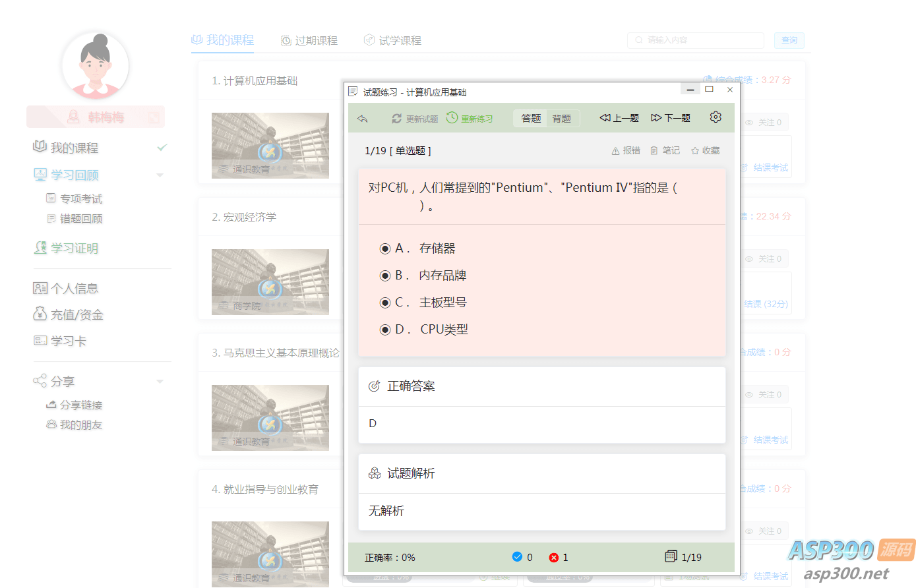
Task: Collapse the 学习回顾 sidebar section arrow
Action: tap(160, 175)
